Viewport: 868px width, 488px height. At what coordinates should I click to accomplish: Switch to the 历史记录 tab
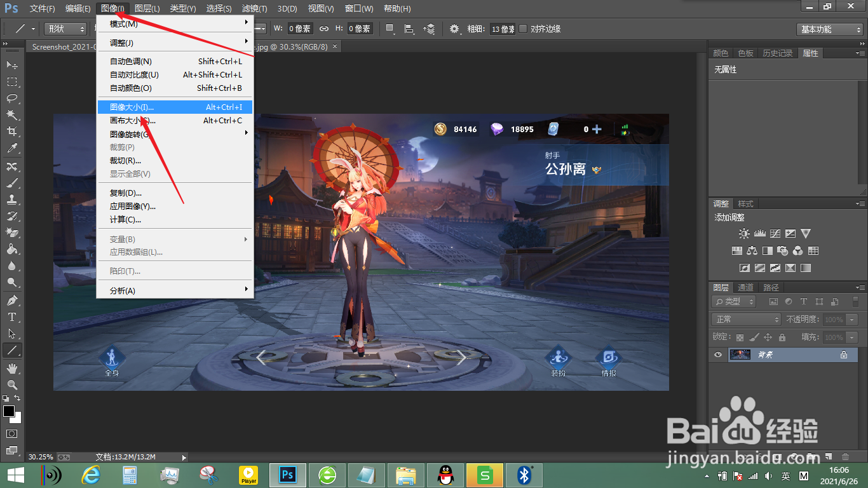click(778, 53)
